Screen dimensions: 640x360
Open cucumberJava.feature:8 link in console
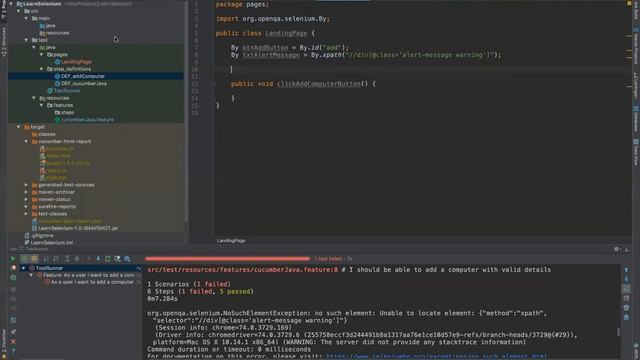point(242,270)
